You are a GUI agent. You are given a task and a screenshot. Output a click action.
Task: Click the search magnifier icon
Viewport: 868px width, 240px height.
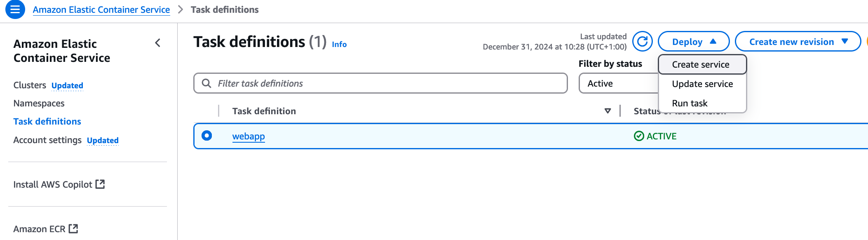tap(206, 83)
